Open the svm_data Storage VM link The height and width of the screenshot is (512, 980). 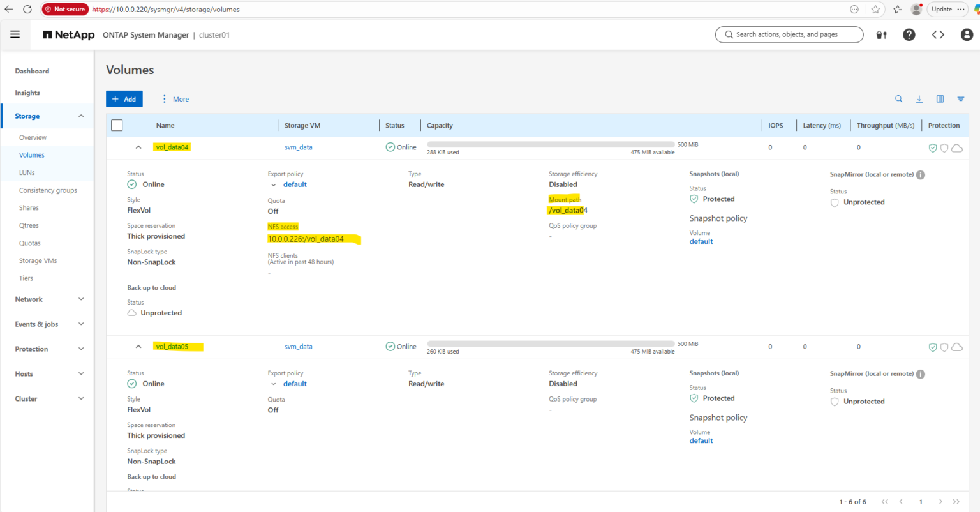tap(299, 147)
